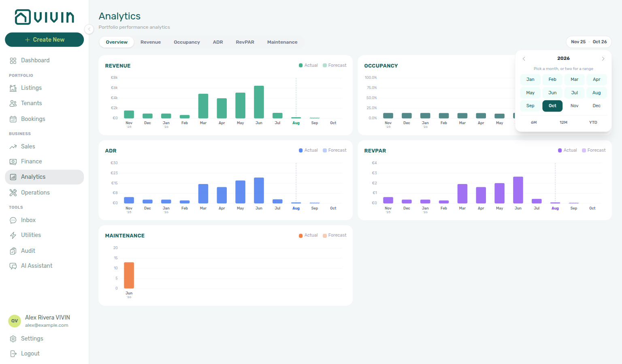Toggle the Actual series in the ADR legend

click(x=308, y=150)
